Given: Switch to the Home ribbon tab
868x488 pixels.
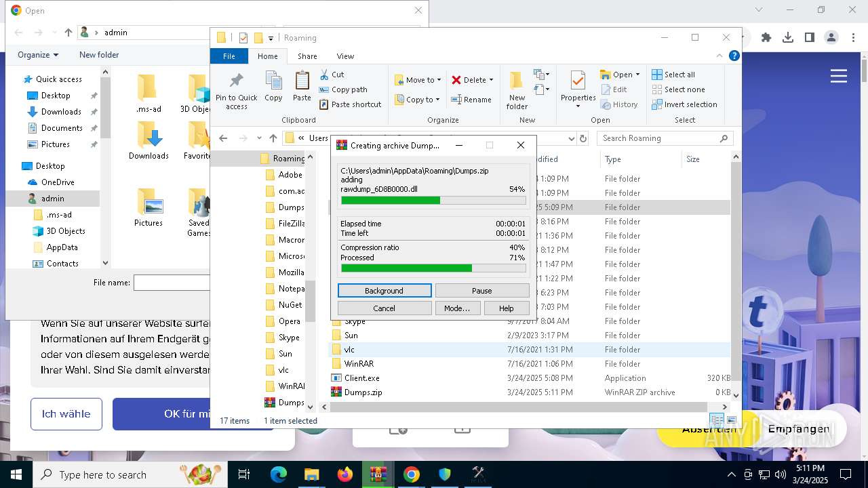Looking at the screenshot, I should 267,56.
